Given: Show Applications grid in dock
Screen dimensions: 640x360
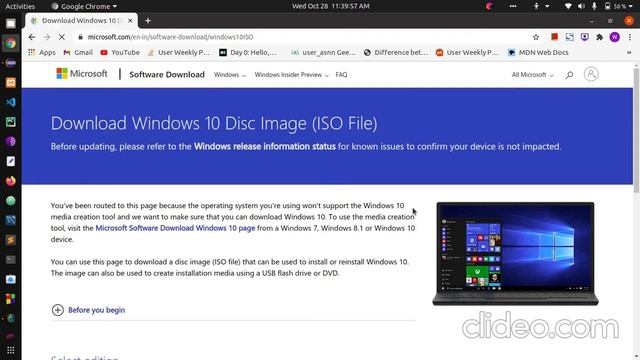Looking at the screenshot, I should click(11, 350).
